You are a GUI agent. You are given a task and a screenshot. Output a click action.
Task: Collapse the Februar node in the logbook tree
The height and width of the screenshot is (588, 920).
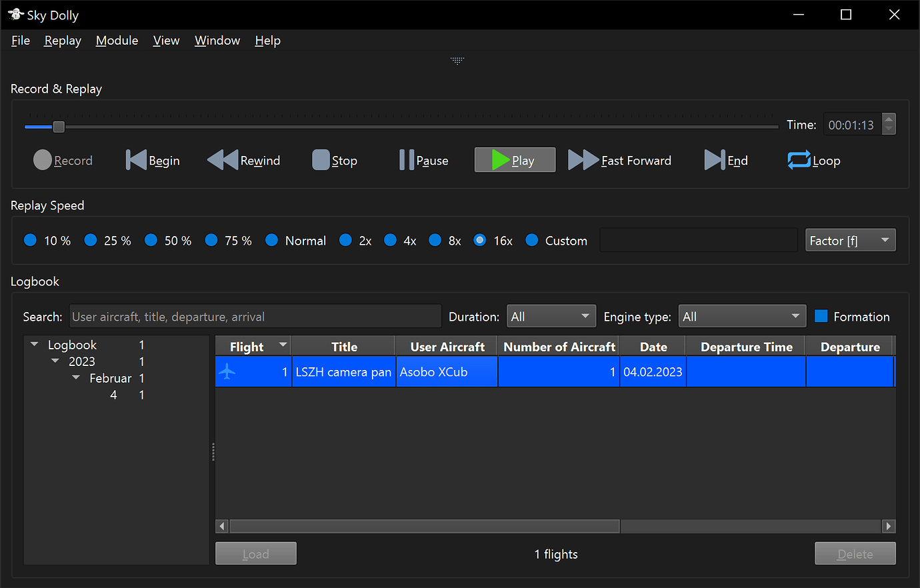pyautogui.click(x=75, y=377)
